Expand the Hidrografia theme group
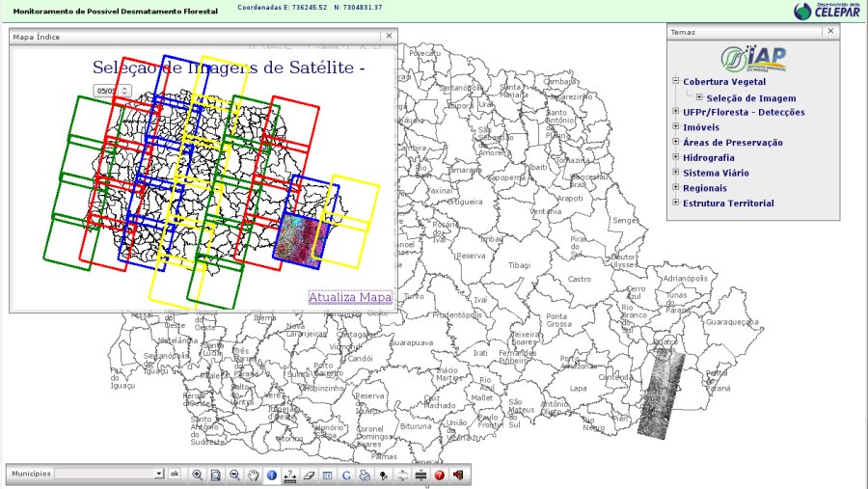The width and height of the screenshot is (868, 489). [x=676, y=157]
